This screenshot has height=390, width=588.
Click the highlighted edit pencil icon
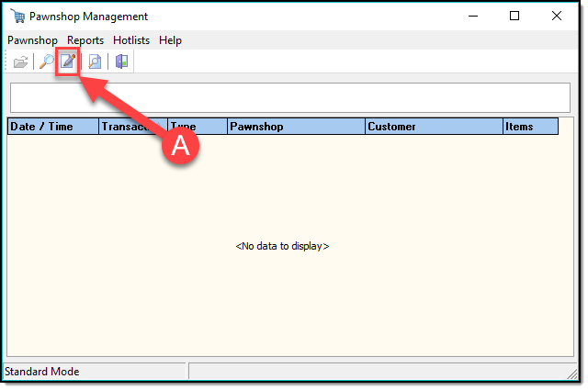pyautogui.click(x=67, y=62)
